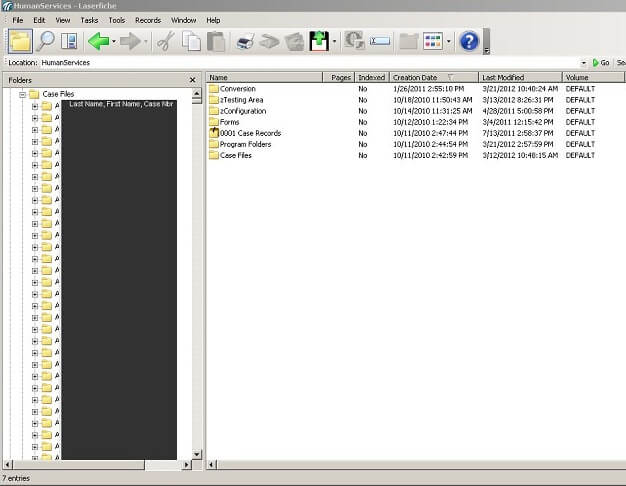This screenshot has height=486, width=626.
Task: Click the Copy pages icon
Action: (191, 41)
